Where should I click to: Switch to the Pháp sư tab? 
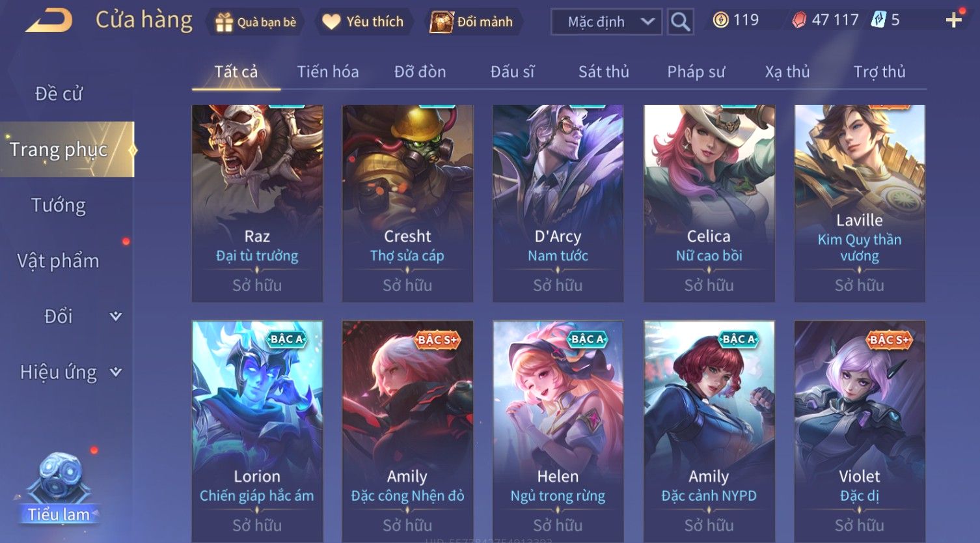coord(696,72)
